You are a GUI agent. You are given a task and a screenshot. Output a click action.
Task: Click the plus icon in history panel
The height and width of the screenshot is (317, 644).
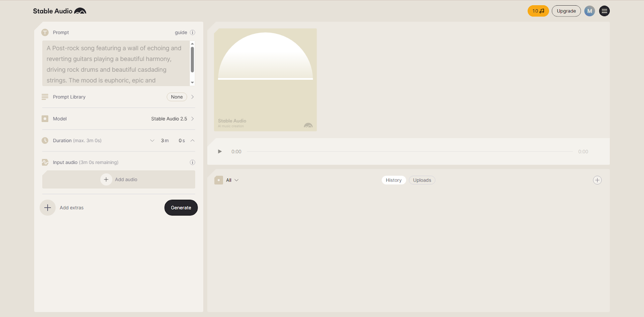point(597,180)
